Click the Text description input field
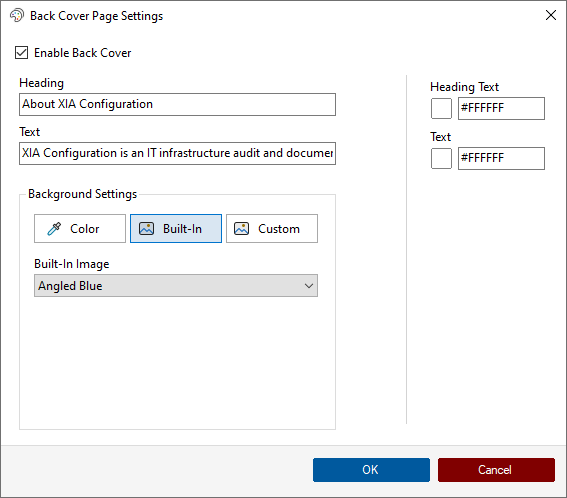The height and width of the screenshot is (498, 567). pos(177,153)
